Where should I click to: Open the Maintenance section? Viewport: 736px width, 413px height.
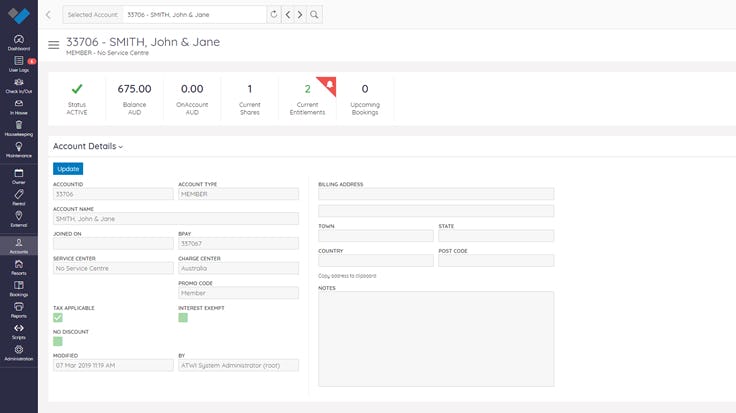click(19, 150)
